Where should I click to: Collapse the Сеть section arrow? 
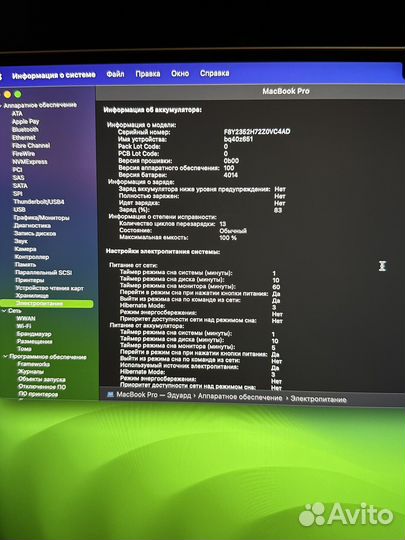click(x=4, y=311)
